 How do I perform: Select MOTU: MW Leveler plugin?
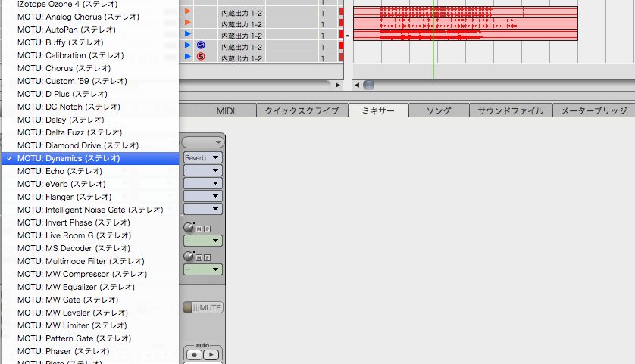click(90, 313)
